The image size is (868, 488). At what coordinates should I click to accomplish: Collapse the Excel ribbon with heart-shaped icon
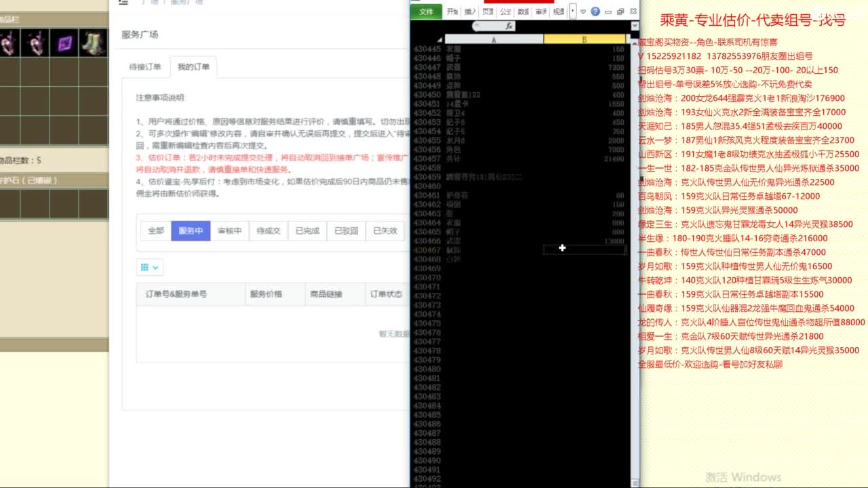coord(583,12)
